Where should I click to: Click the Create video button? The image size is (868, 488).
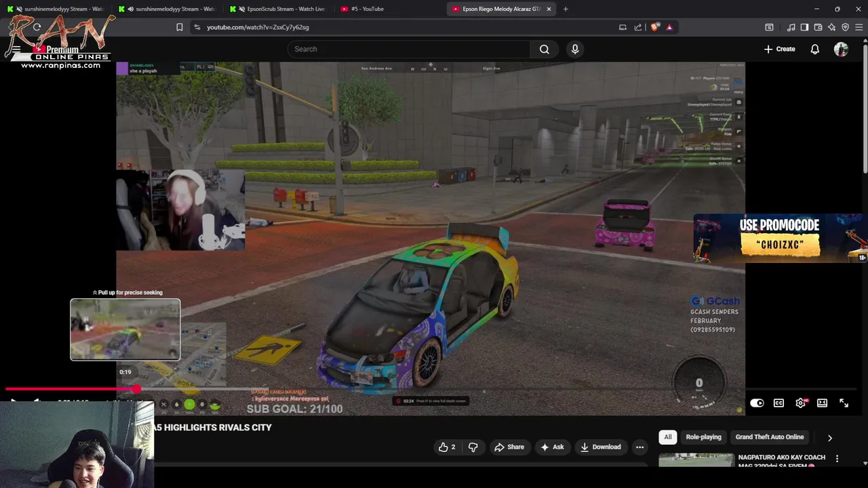780,49
